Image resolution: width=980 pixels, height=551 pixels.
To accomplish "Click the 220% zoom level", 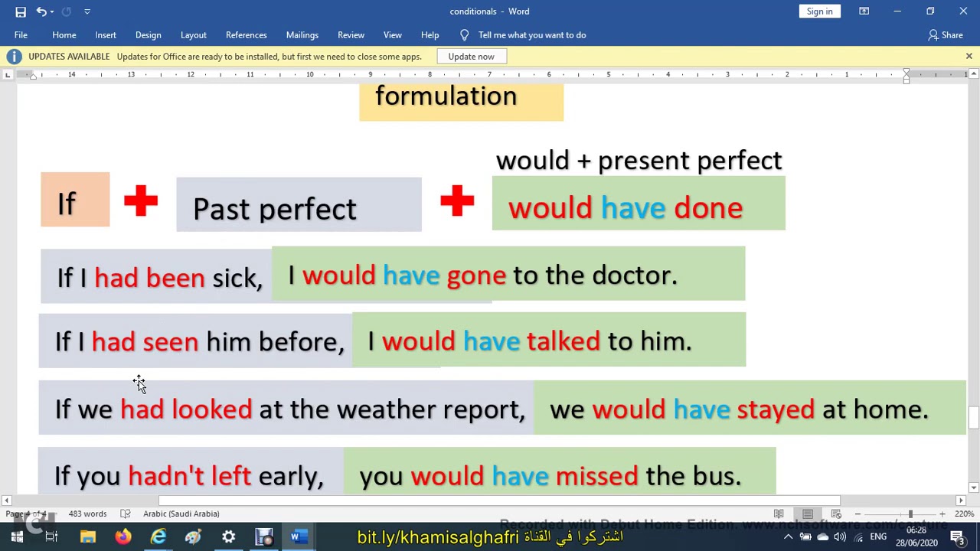I will tap(965, 514).
